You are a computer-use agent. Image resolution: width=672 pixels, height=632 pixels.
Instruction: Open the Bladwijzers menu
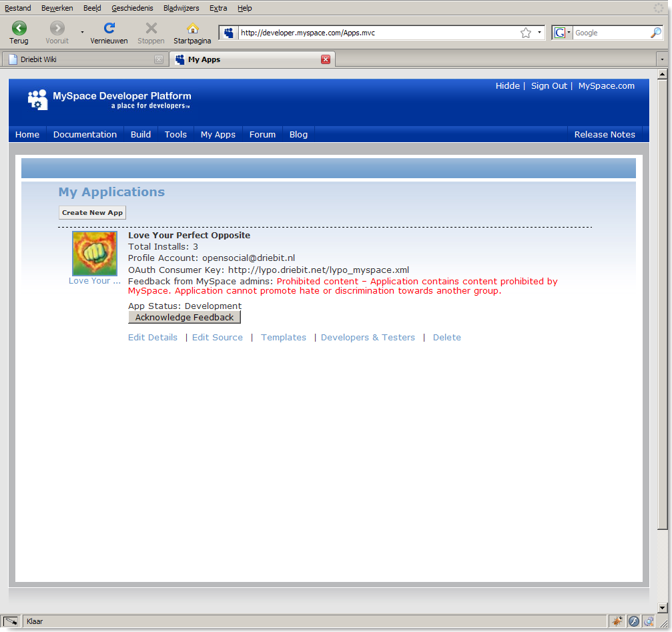click(x=181, y=8)
